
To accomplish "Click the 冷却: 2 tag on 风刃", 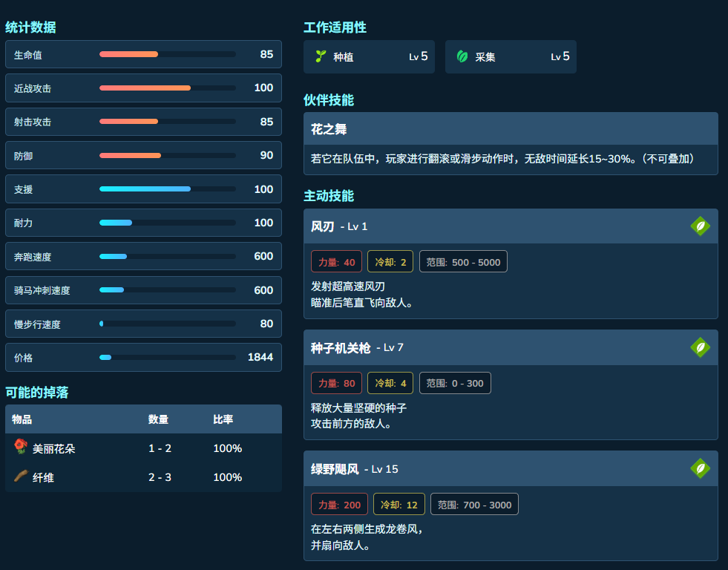I will [390, 262].
